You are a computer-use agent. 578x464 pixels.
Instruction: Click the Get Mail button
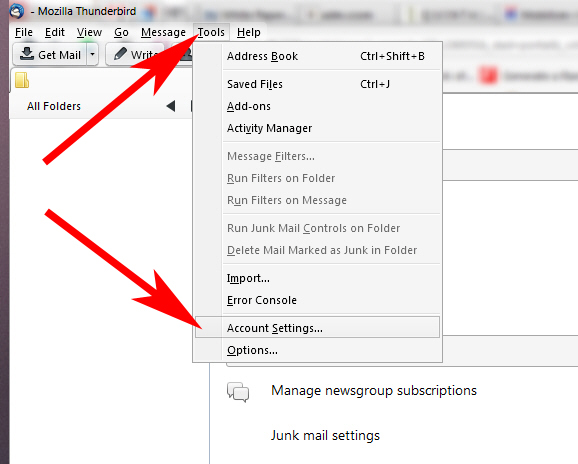[x=50, y=55]
